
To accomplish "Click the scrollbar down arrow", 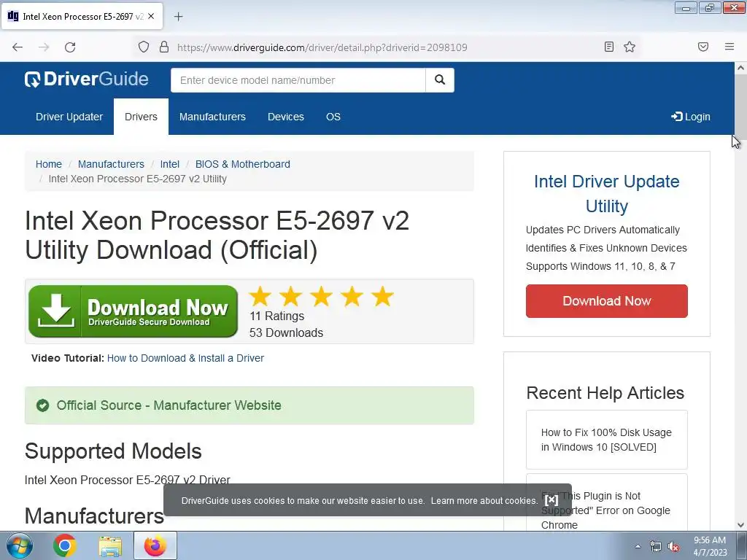I will point(740,525).
